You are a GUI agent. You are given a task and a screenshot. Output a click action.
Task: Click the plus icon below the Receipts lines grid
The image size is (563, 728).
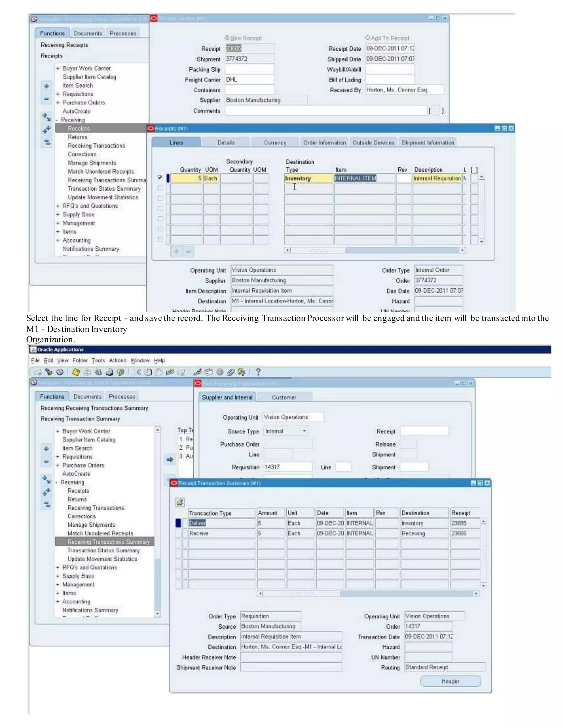coord(176,252)
